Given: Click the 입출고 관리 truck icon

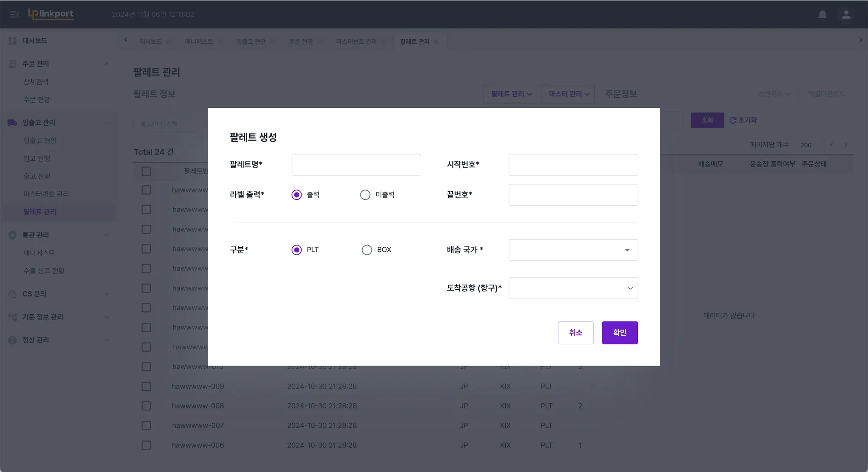Looking at the screenshot, I should coord(12,123).
